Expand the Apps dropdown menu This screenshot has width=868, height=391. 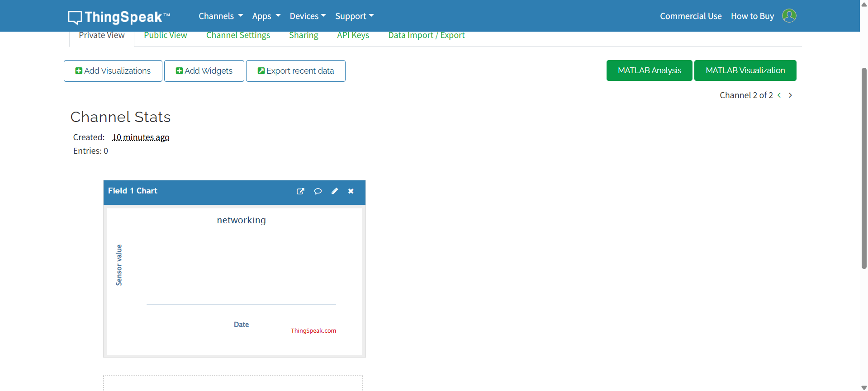coord(266,16)
